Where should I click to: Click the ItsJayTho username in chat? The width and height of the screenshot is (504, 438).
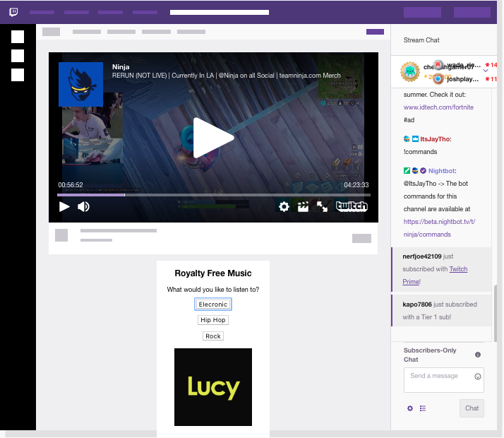click(x=435, y=139)
